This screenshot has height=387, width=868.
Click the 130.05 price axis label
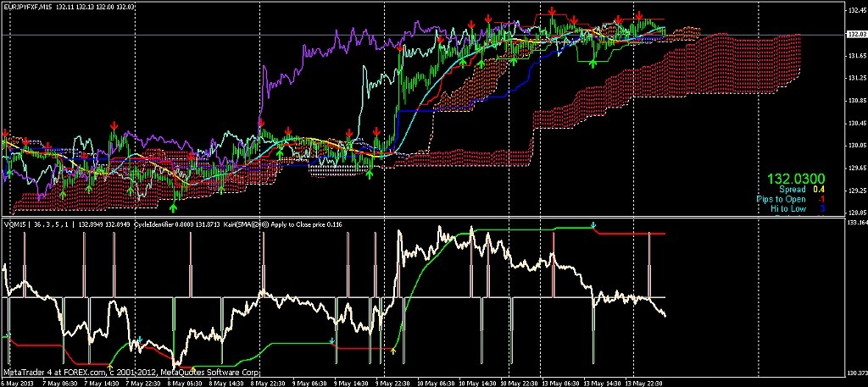pyautogui.click(x=856, y=146)
